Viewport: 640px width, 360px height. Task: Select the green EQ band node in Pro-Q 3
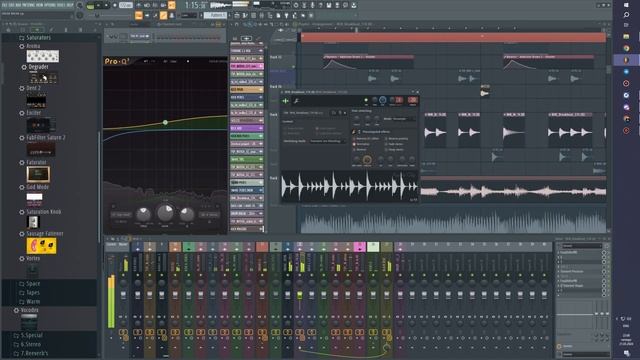pyautogui.click(x=165, y=122)
